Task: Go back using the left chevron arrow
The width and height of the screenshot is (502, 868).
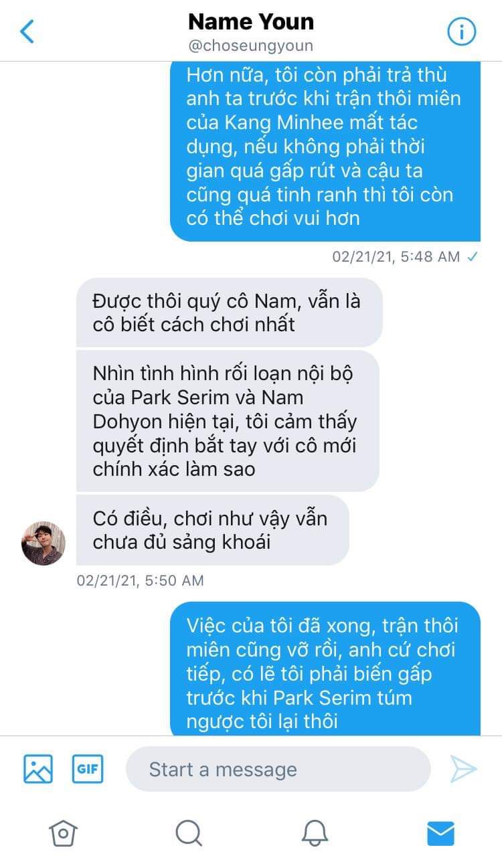Action: point(27,31)
